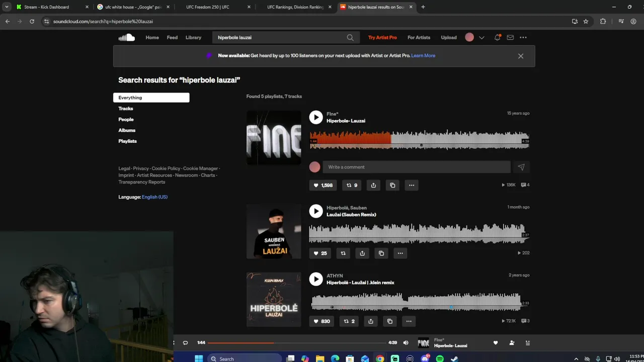The width and height of the screenshot is (644, 362).
Task: Click the Write a comment field
Action: pyautogui.click(x=417, y=167)
